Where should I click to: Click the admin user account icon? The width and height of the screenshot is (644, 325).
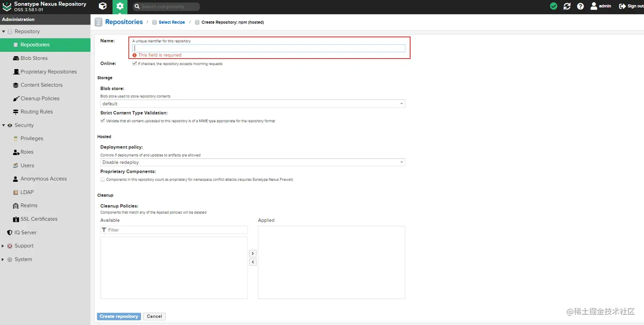tap(594, 6)
